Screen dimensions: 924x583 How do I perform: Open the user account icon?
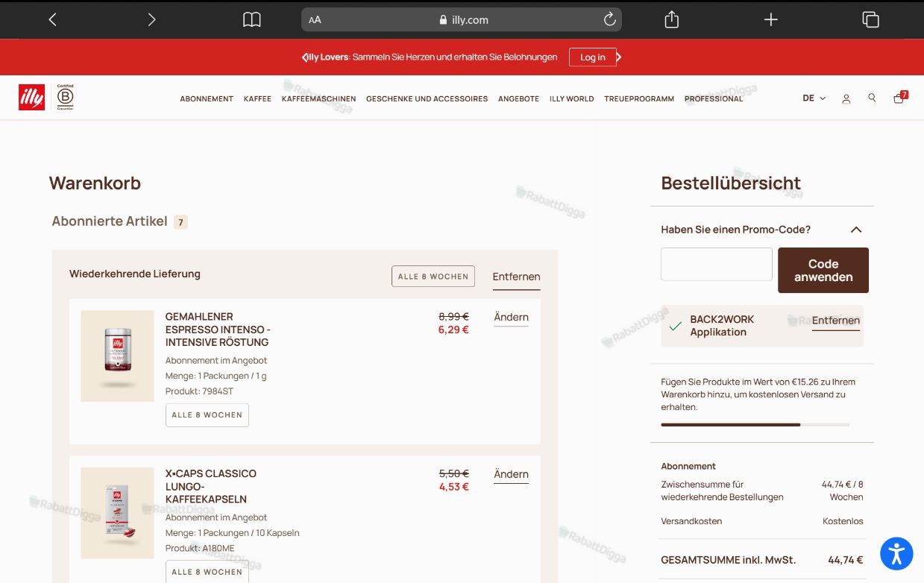coord(846,98)
